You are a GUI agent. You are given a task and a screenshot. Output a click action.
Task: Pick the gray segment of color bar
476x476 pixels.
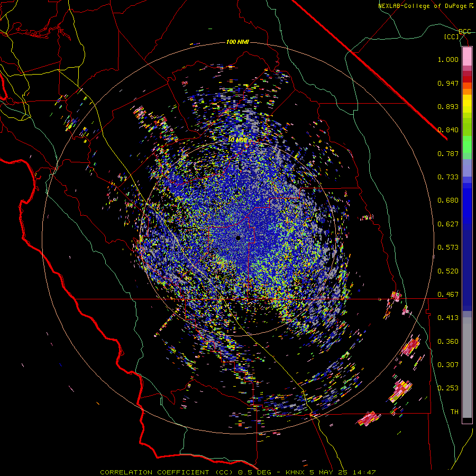point(467,368)
